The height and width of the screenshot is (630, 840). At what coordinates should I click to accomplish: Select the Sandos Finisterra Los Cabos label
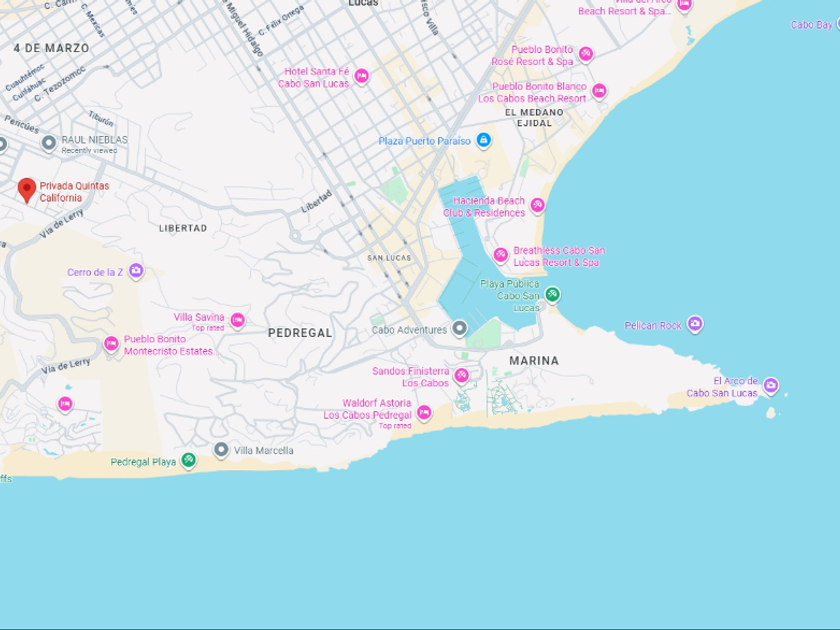pyautogui.click(x=410, y=377)
